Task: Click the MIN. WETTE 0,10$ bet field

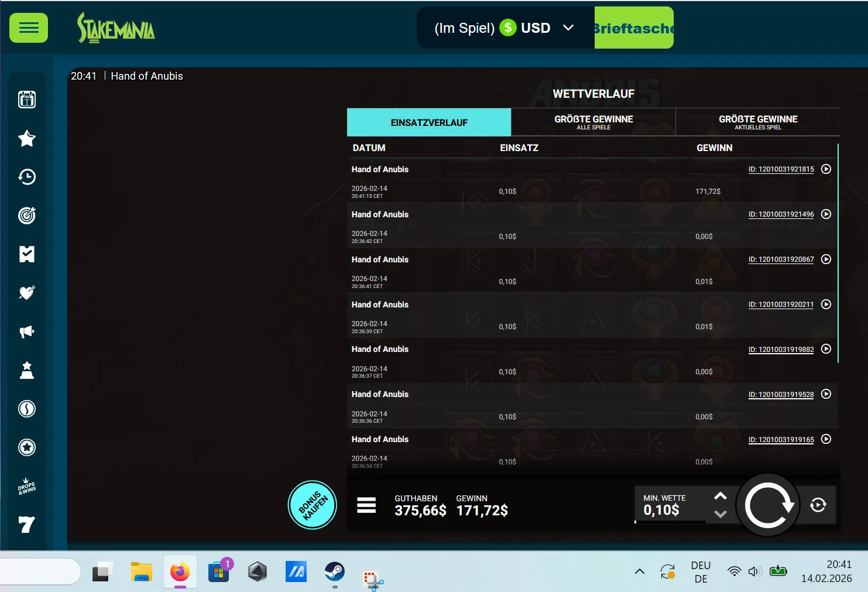Action: coord(670,504)
